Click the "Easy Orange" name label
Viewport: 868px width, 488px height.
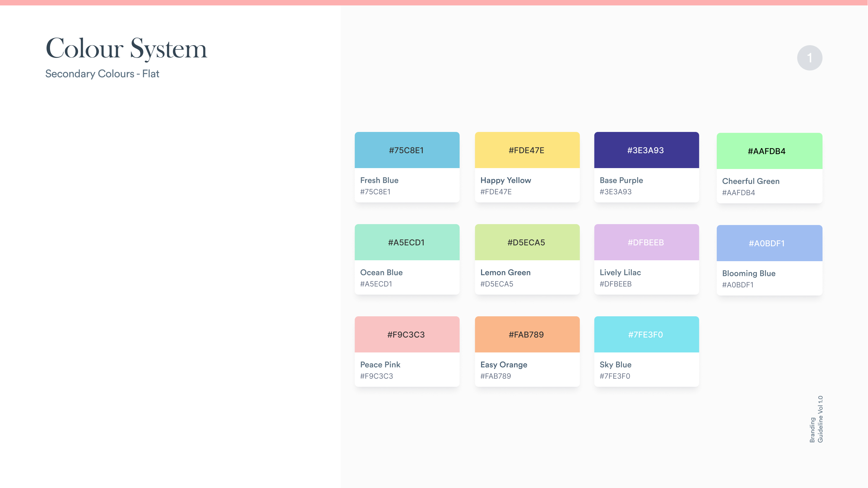point(504,365)
